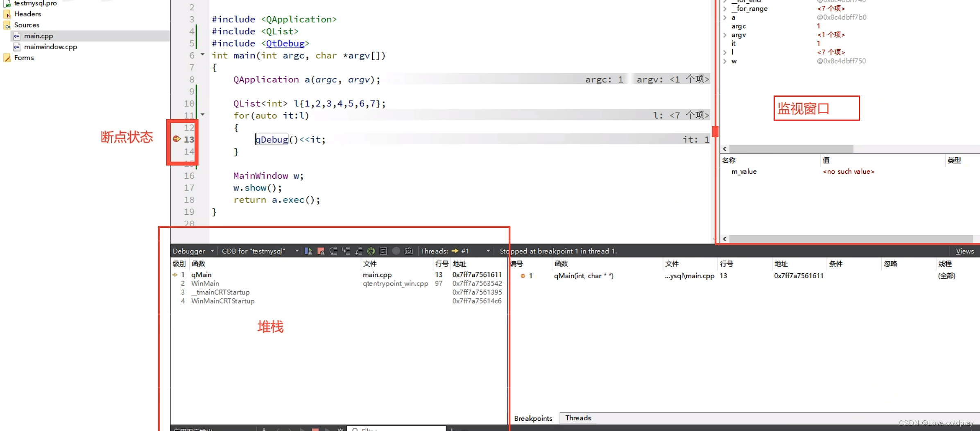
Task: Click qDebug on line 13 of the code
Action: pos(272,140)
